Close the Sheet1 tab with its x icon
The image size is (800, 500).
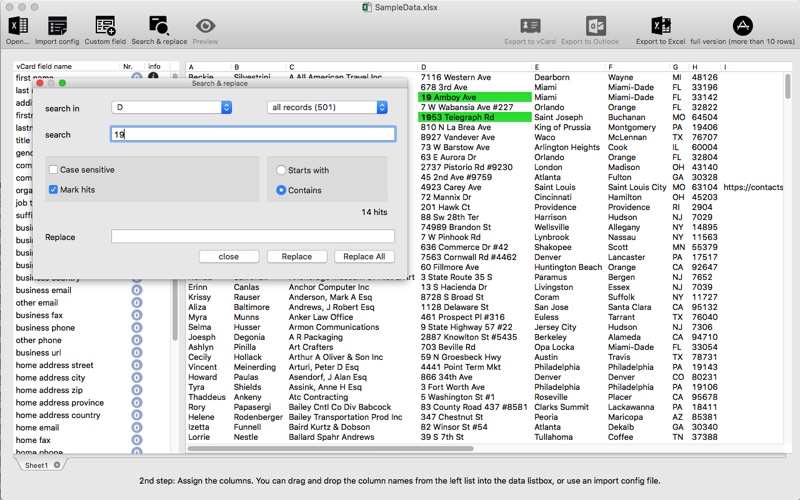(x=57, y=465)
